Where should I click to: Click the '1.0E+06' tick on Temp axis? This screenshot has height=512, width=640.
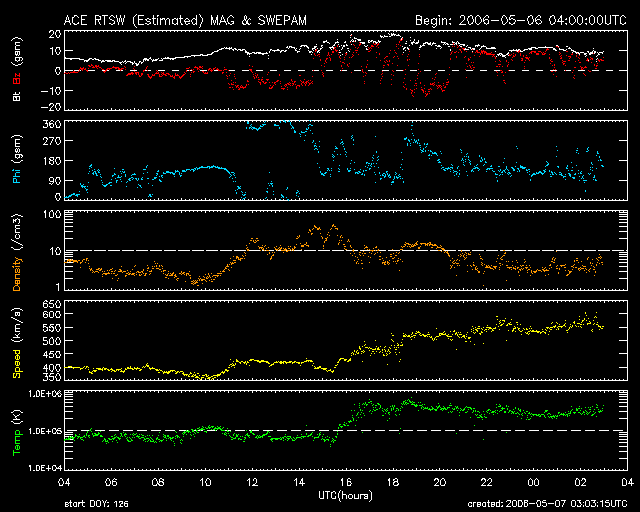(45, 394)
